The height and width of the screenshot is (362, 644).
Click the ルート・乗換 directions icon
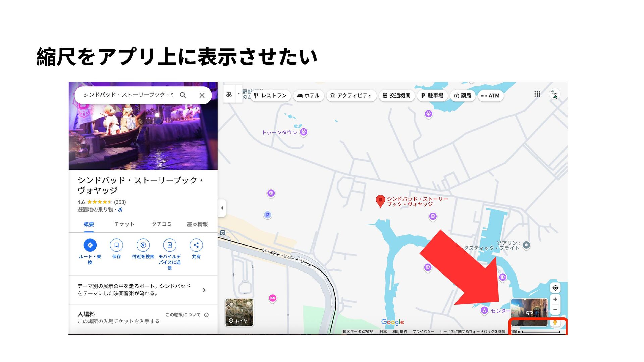[x=90, y=245]
